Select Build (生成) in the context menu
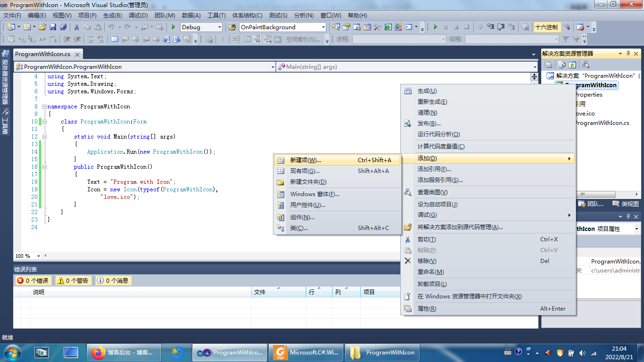644x362 pixels. coord(488,91)
